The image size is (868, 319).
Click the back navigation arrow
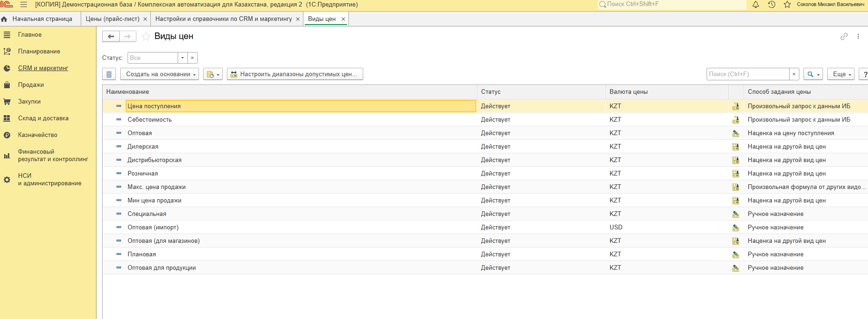point(111,37)
